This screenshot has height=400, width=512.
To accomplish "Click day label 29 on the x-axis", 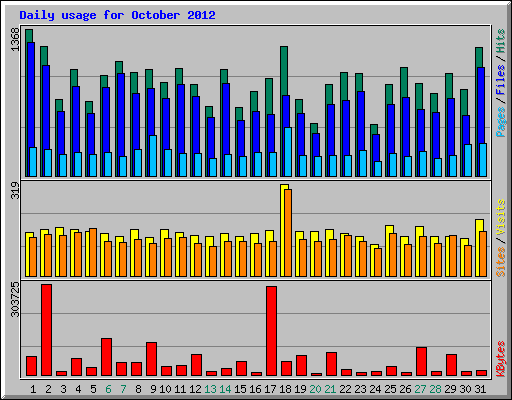I will [x=450, y=389].
